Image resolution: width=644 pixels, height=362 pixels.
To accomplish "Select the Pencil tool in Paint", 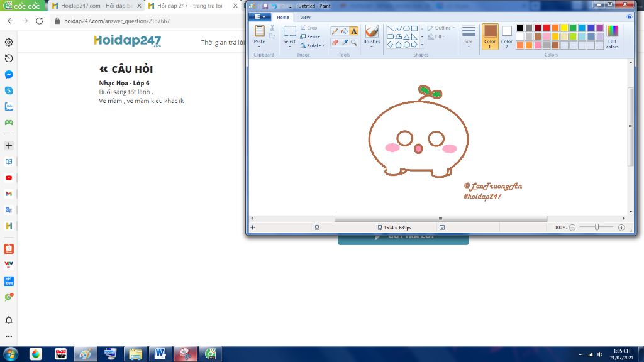I will pyautogui.click(x=335, y=31).
